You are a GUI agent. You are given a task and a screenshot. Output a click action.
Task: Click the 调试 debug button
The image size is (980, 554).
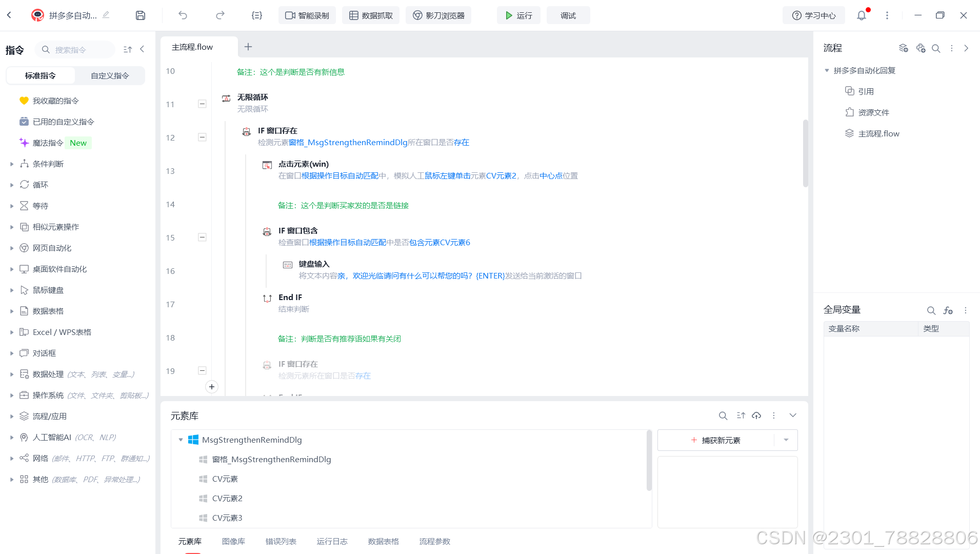pos(568,15)
